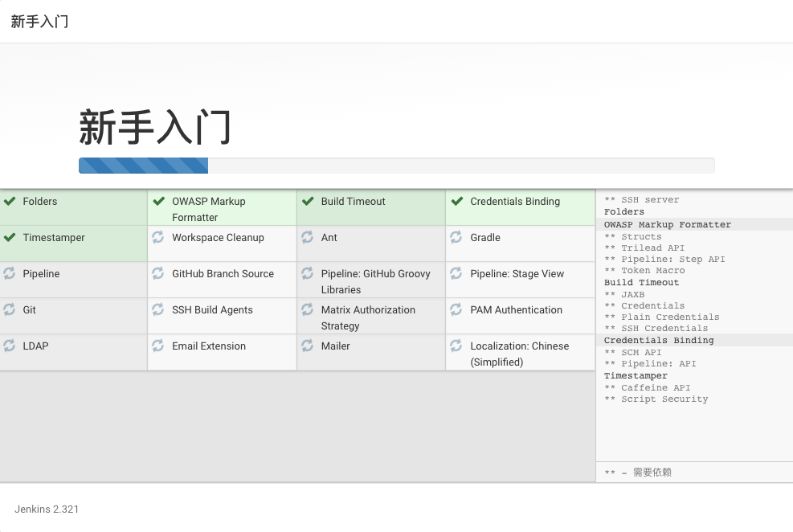Click '** Structs' log entry
Screen dimensions: 793x532
tap(632, 236)
